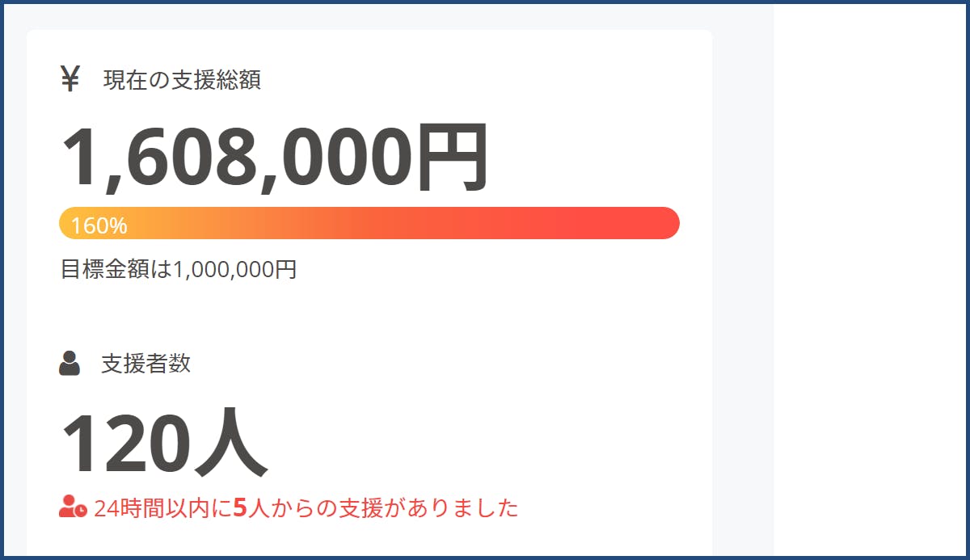Viewport: 970px width, 560px height.
Task: Click the 160% label on progress bar
Action: pyautogui.click(x=99, y=225)
